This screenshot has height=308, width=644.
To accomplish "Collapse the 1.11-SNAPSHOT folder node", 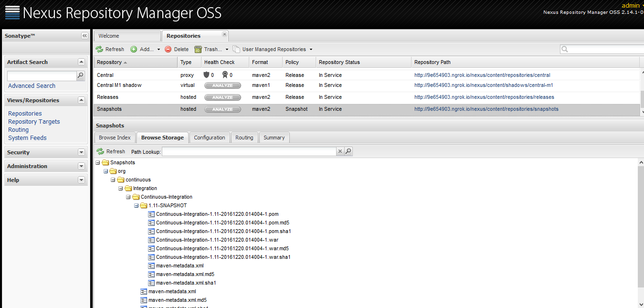I will click(136, 206).
